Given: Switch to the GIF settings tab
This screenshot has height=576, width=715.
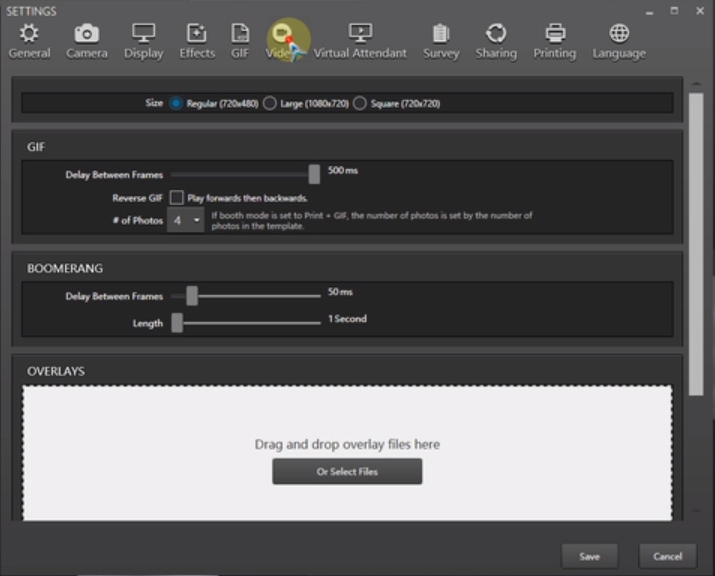Looking at the screenshot, I should (240, 34).
